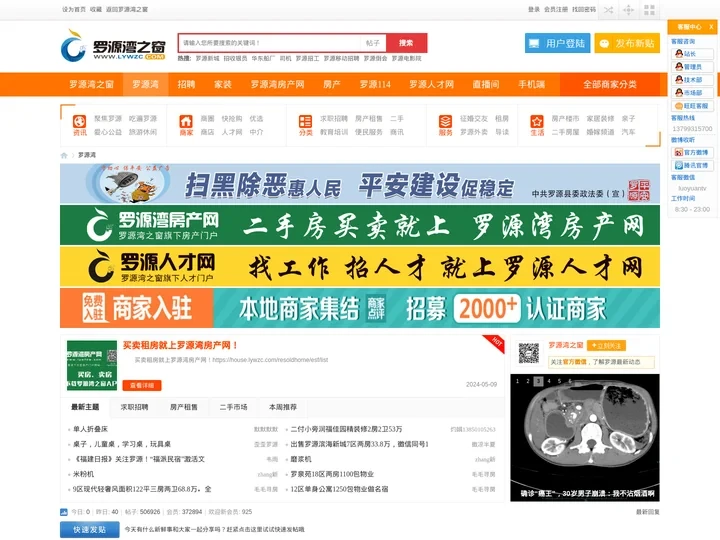Click the shuffle arrows icon in top bar
Viewport: 720px width, 540px height.
click(x=608, y=10)
